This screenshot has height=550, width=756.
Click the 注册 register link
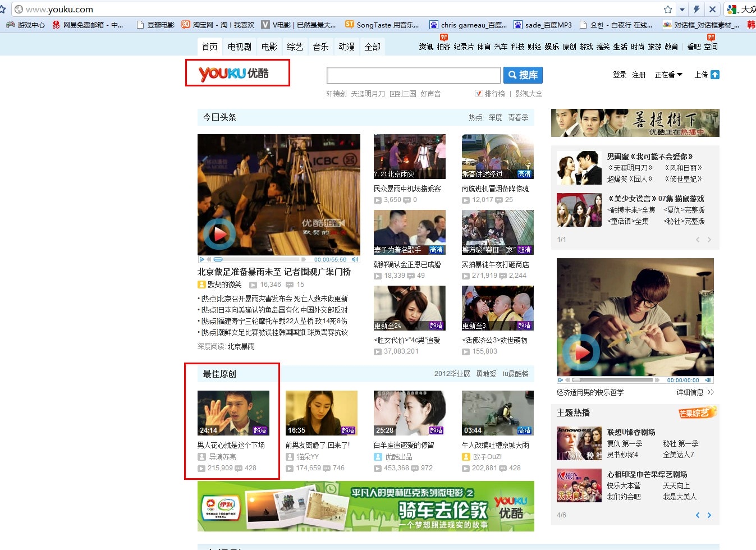[639, 75]
